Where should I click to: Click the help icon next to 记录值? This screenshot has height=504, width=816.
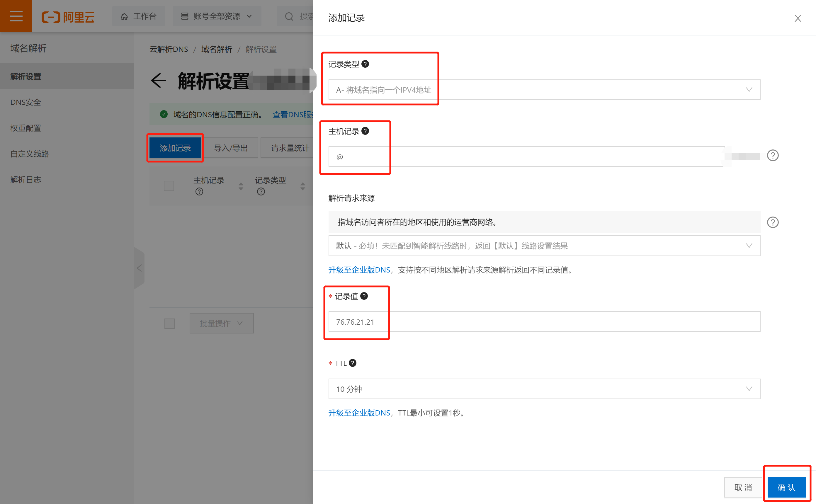point(364,296)
